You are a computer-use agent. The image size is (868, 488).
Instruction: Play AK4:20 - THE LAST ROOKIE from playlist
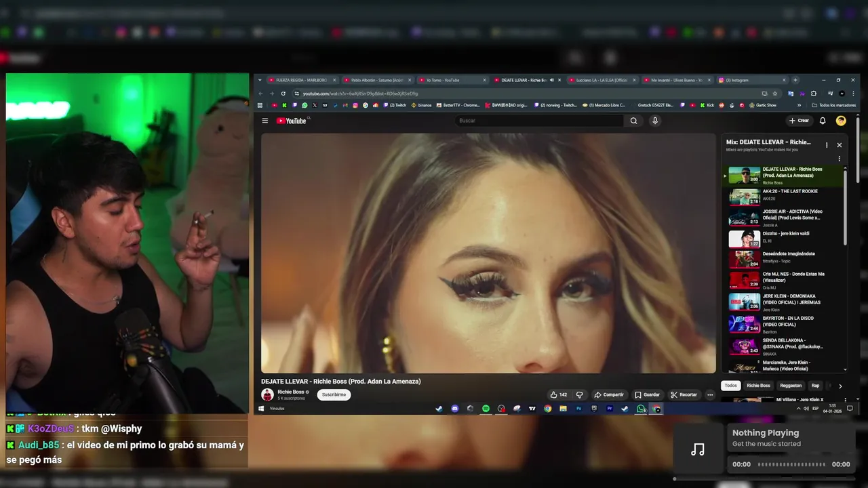tap(784, 196)
